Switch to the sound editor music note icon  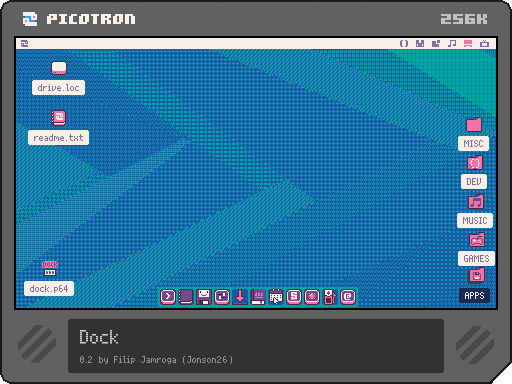pos(452,43)
